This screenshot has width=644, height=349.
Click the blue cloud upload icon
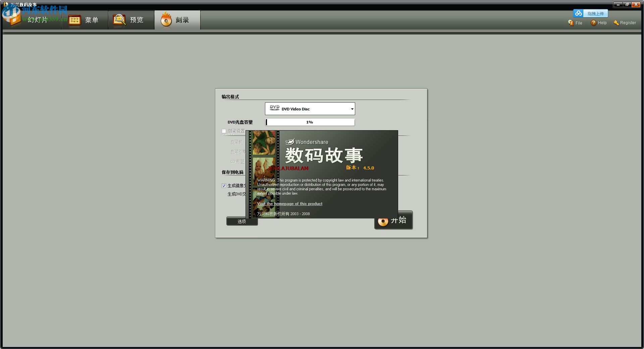pos(578,13)
